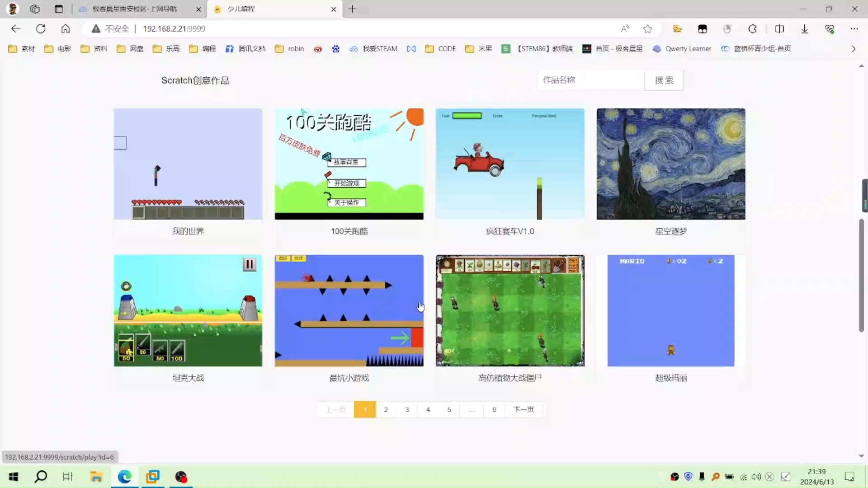Add this page to favorites

tap(647, 29)
